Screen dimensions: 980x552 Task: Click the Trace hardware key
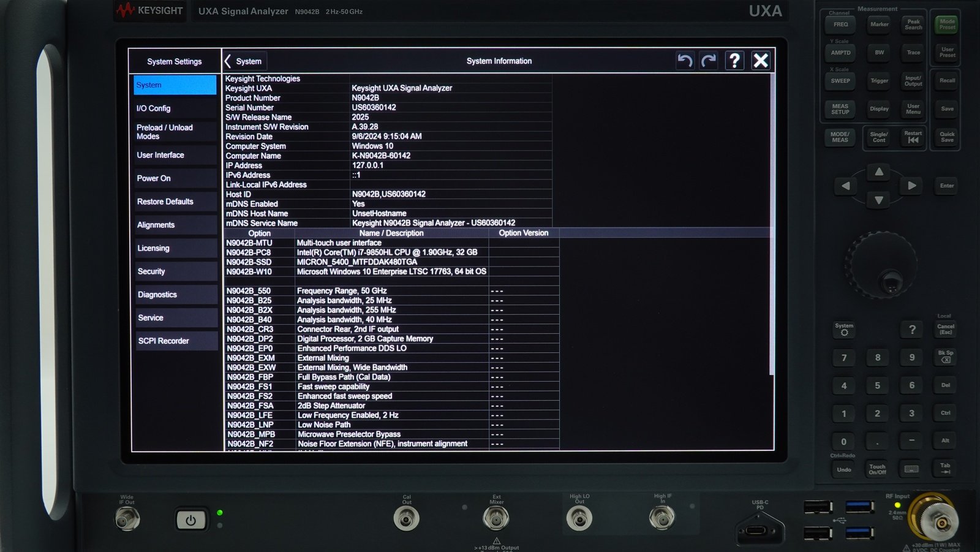(913, 53)
